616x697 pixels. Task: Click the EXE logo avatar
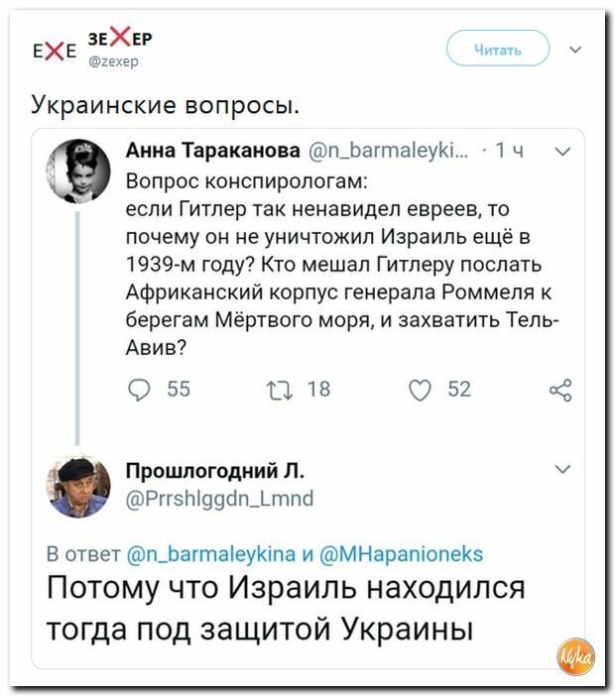(55, 52)
